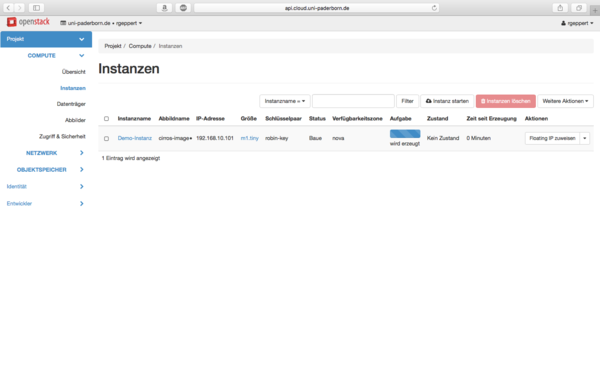Click the Floating IP zuweisen button

point(552,138)
